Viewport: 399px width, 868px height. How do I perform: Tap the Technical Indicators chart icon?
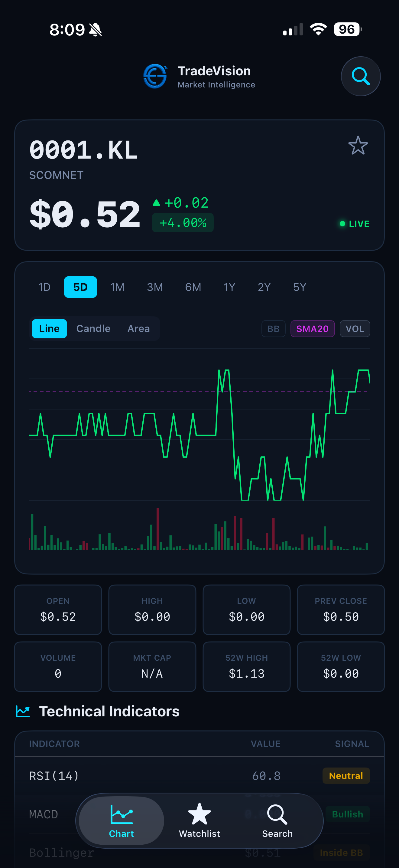point(23,711)
